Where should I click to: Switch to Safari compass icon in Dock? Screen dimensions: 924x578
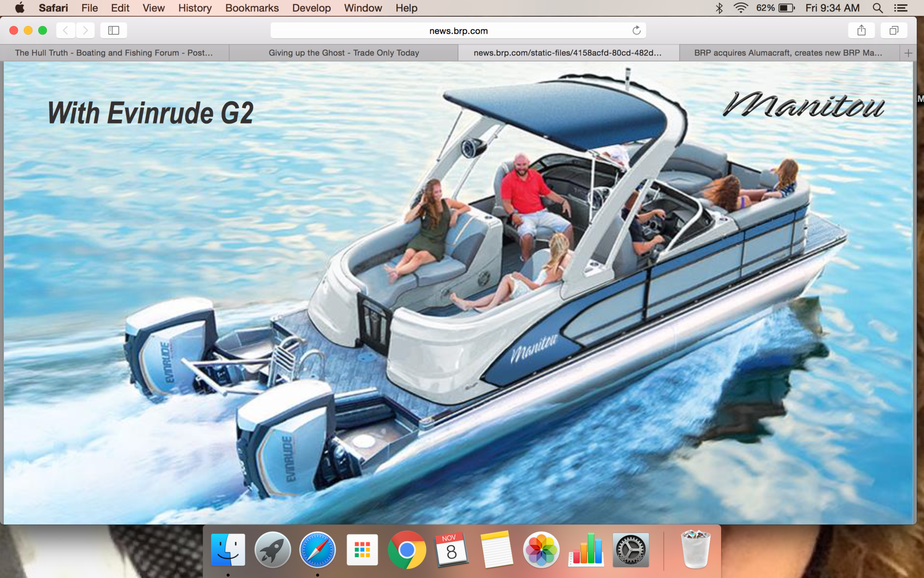317,550
